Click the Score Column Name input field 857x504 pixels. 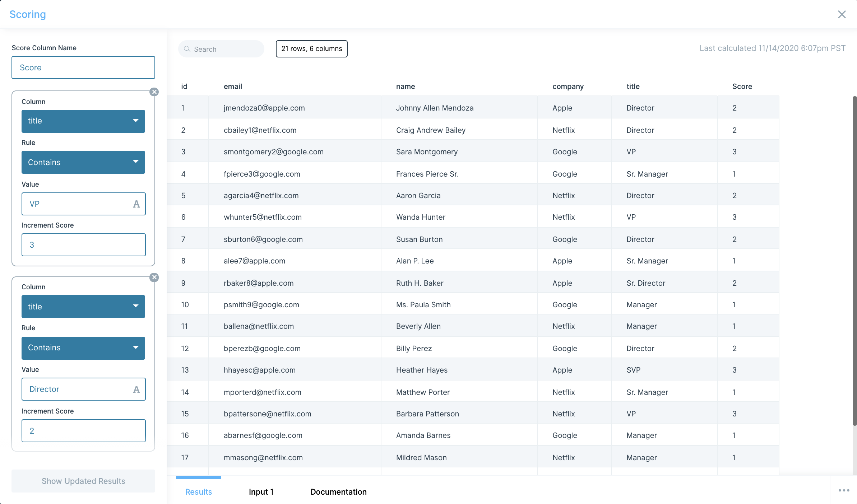83,67
